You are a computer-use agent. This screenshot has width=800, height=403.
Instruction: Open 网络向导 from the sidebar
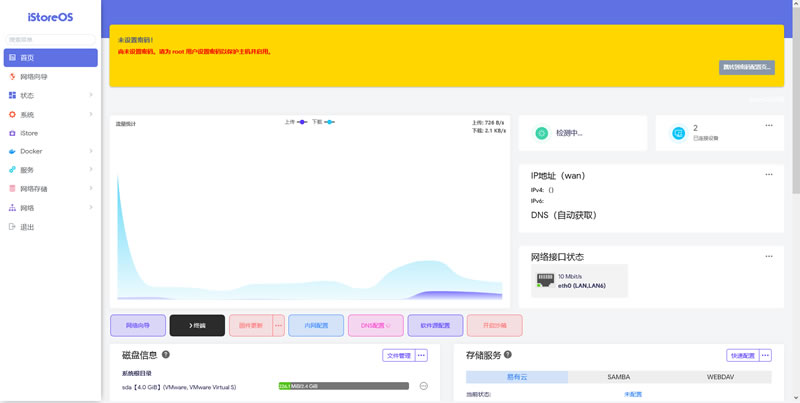pos(34,77)
